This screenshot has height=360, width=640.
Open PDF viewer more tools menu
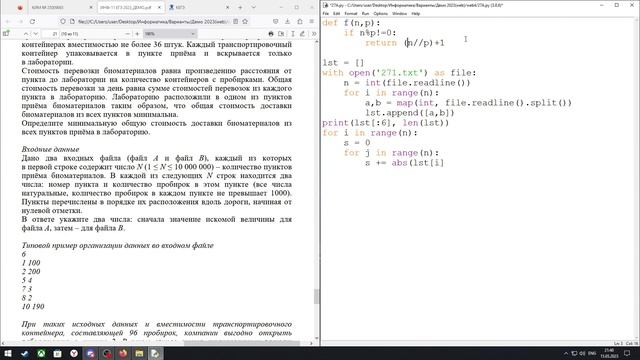point(314,33)
